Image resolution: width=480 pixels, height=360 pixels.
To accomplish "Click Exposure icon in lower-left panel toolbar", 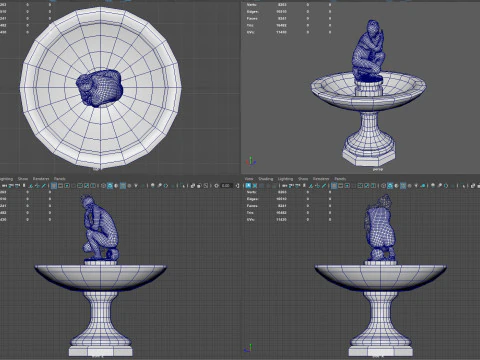I will [216, 186].
